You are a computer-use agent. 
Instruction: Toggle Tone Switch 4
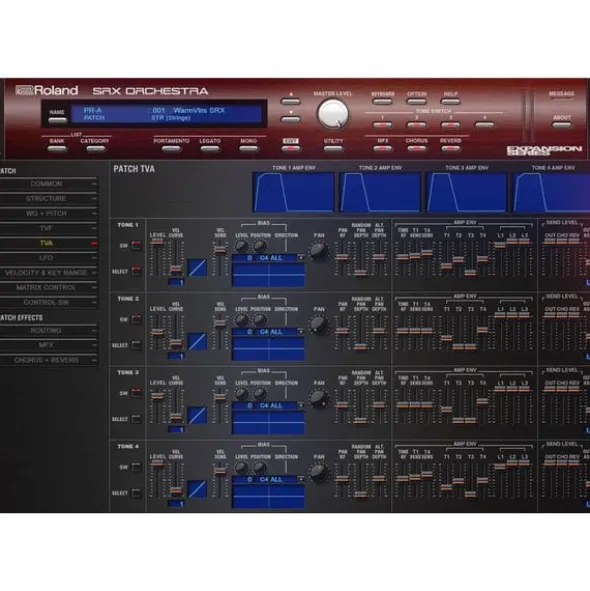click(484, 125)
